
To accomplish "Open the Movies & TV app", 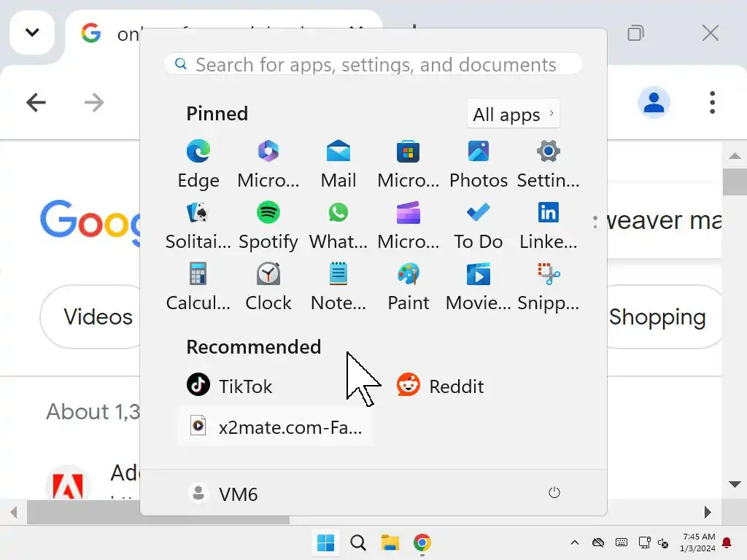I will [479, 287].
